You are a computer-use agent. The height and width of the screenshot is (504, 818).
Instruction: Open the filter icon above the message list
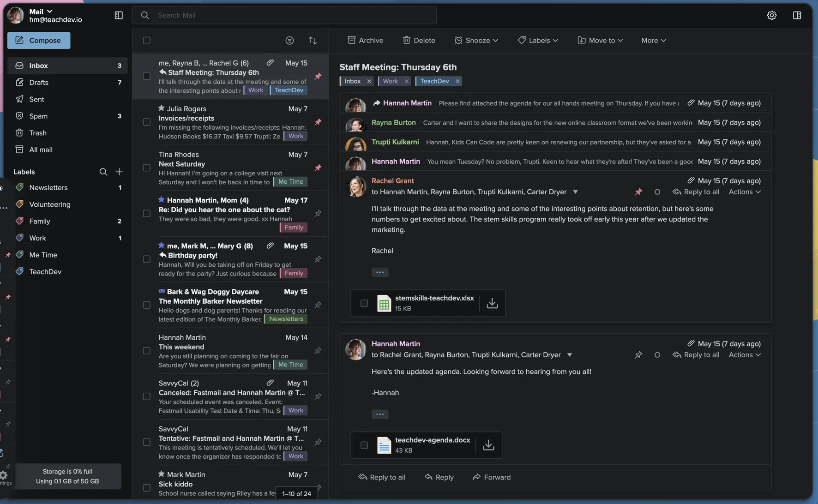tap(289, 41)
